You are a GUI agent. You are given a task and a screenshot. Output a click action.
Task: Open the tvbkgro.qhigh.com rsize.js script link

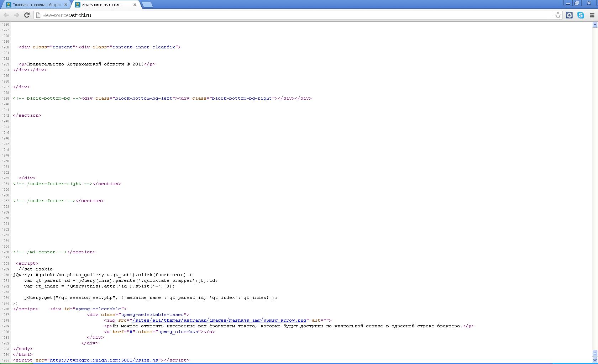point(104,360)
